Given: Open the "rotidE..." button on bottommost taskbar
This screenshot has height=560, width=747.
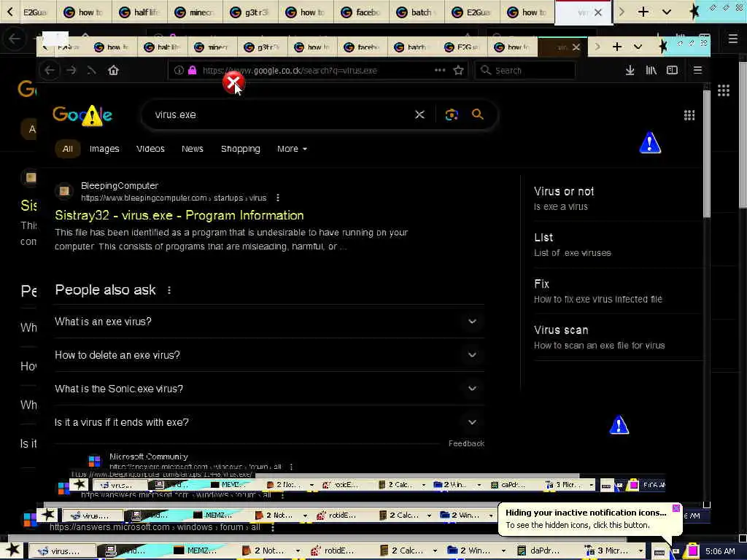Looking at the screenshot, I should (x=338, y=551).
